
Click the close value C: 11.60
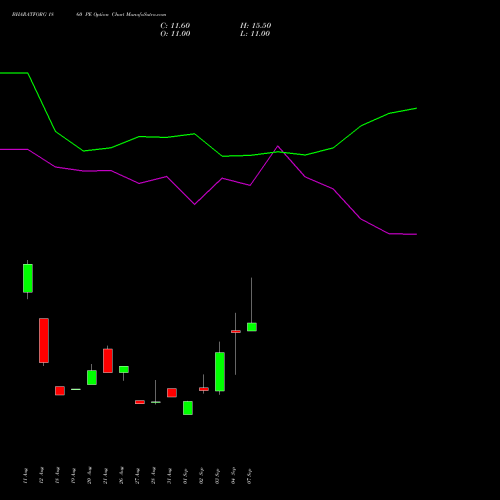pyautogui.click(x=175, y=26)
